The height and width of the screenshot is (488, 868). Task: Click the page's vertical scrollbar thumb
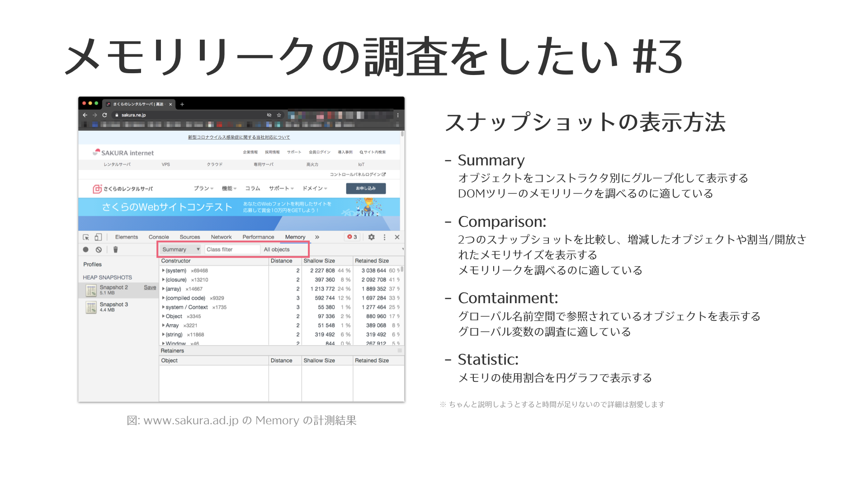pos(402,134)
